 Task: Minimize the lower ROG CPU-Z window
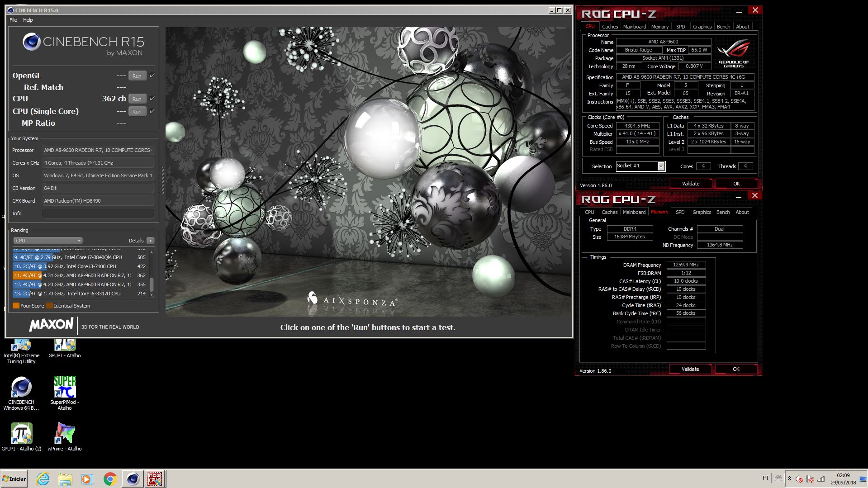739,197
